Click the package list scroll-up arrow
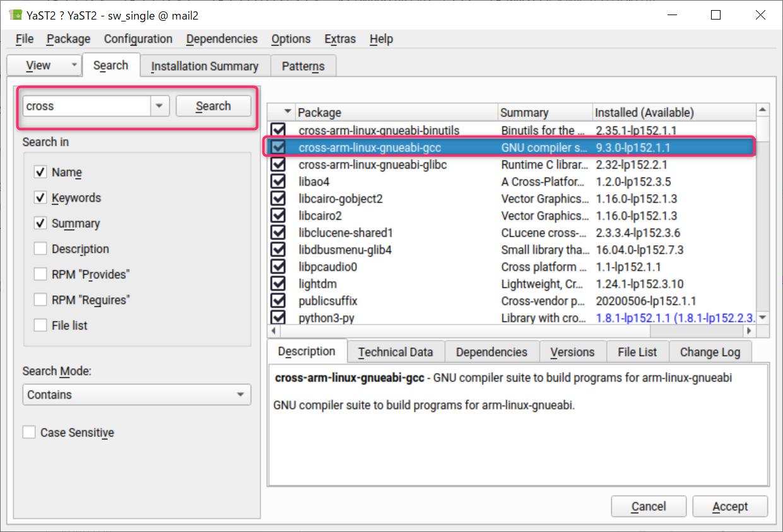This screenshot has height=532, width=783. pyautogui.click(x=763, y=110)
